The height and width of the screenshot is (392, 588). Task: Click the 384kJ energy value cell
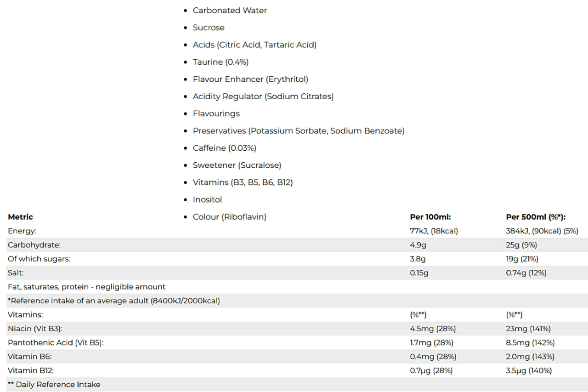click(542, 231)
